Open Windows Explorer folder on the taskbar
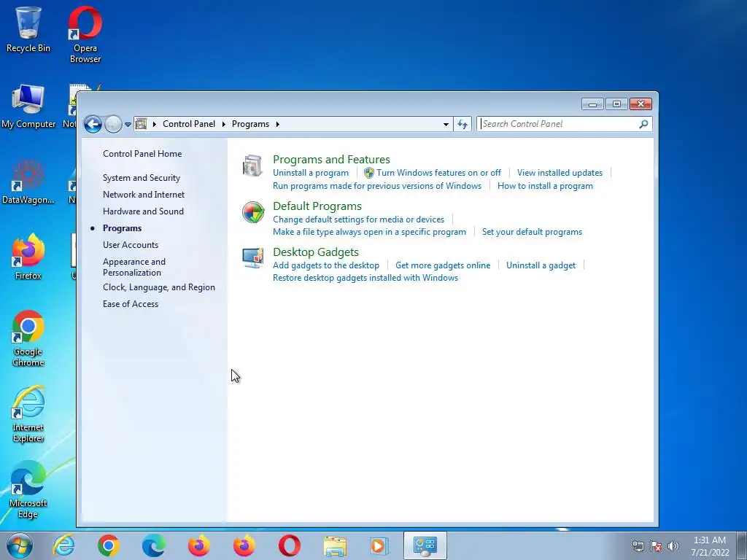Image resolution: width=747 pixels, height=560 pixels. 334,545
